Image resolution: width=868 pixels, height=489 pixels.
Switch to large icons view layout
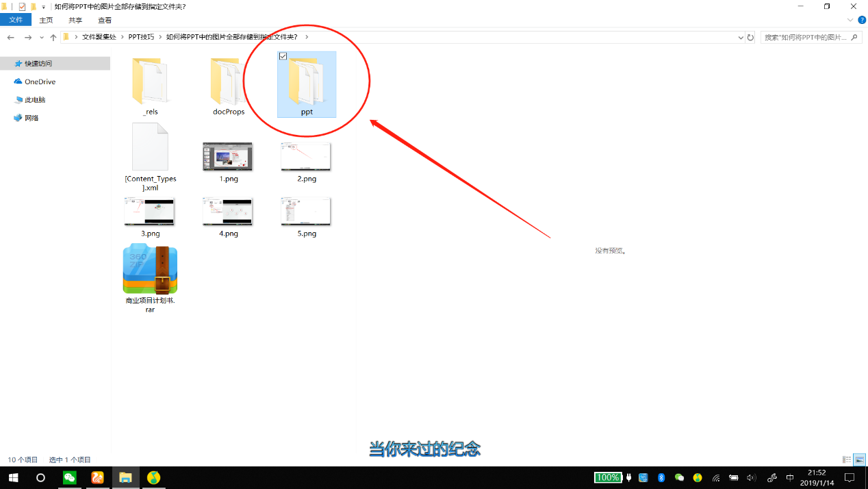860,460
